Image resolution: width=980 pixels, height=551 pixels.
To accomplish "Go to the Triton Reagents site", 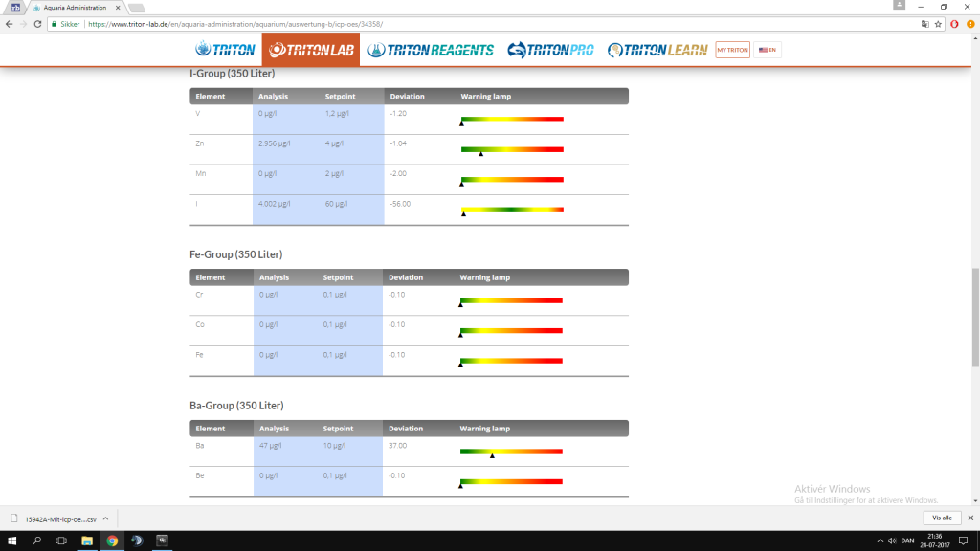I will 432,50.
